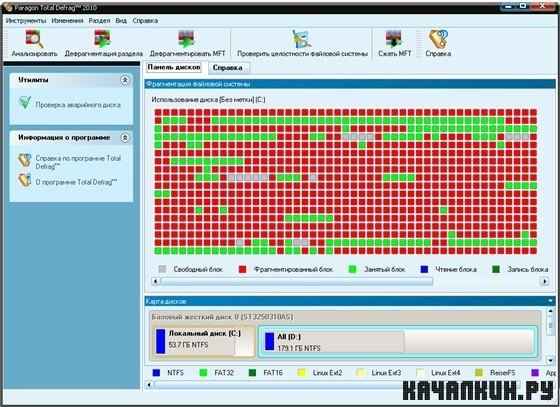Collapse the Информация о программе panel

125,138
